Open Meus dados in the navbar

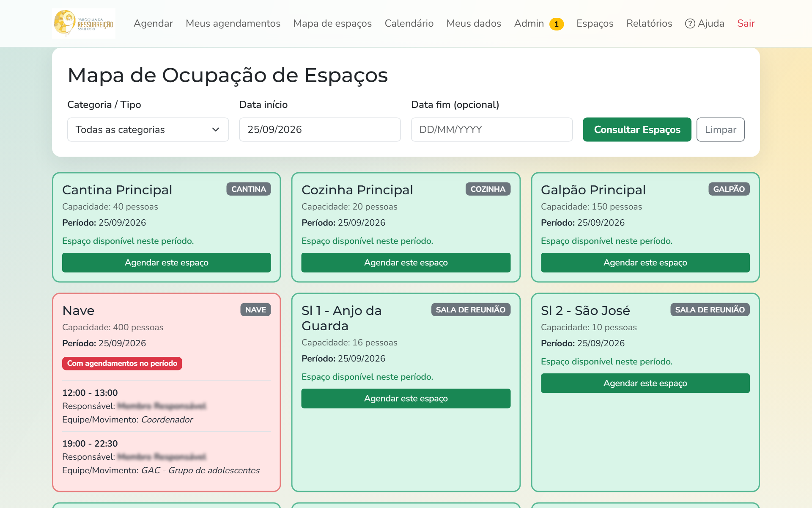click(x=474, y=23)
